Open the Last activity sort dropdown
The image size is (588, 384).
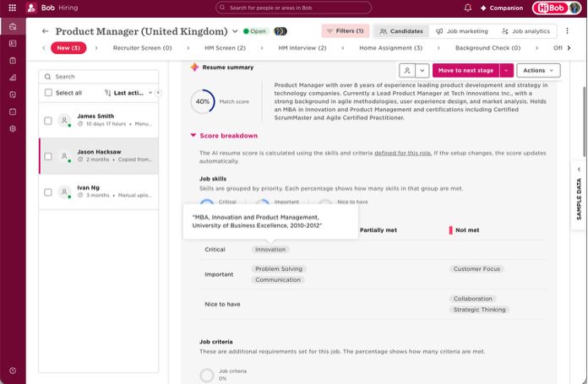coord(128,93)
